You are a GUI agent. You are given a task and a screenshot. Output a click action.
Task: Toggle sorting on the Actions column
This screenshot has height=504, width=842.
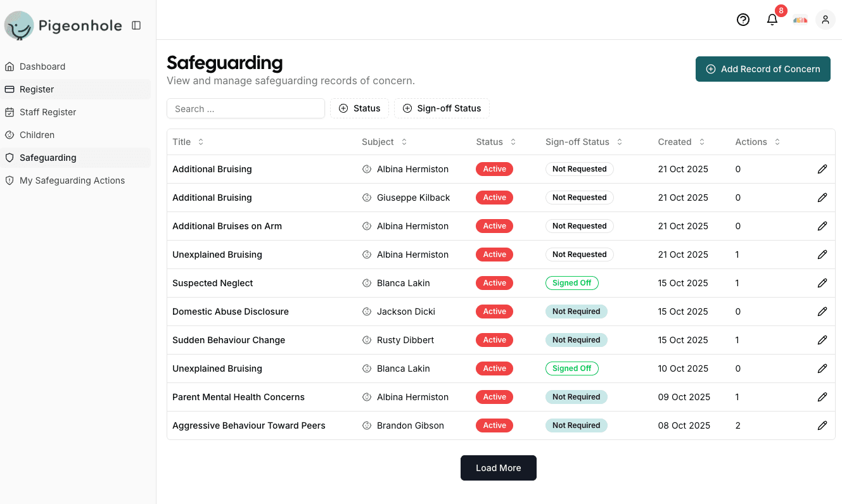tap(777, 142)
